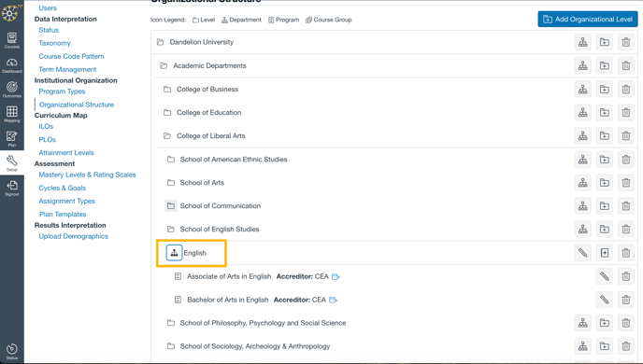Collapse the School of English Studies folder

[x=171, y=230]
